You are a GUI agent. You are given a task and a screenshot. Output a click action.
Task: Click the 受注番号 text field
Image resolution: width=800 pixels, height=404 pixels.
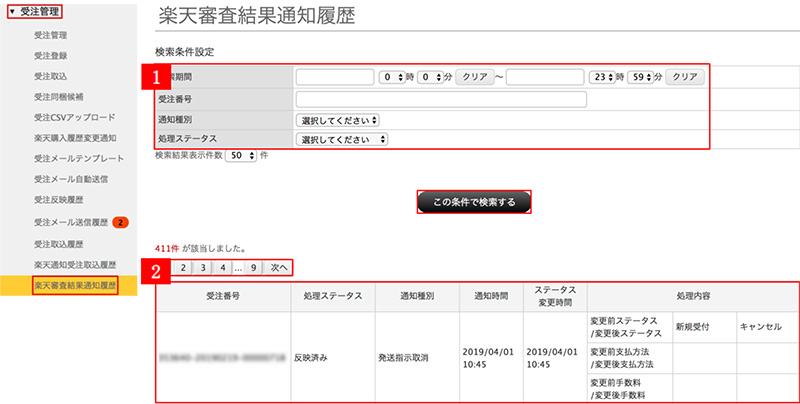pyautogui.click(x=440, y=98)
